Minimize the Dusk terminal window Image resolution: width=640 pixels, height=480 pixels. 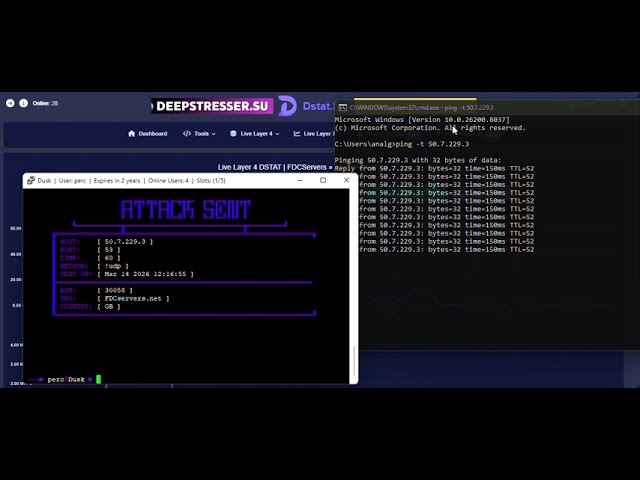[300, 180]
